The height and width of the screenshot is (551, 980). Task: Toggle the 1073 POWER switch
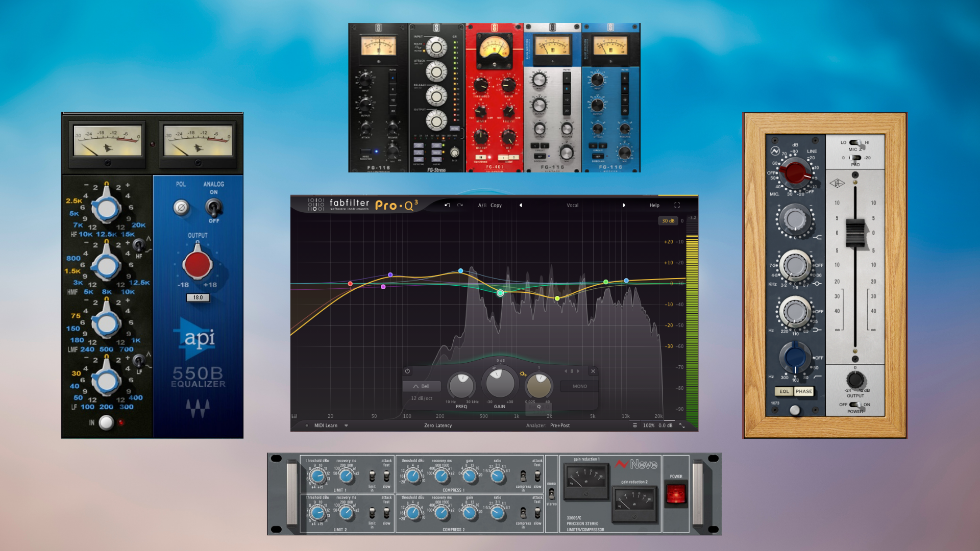(855, 405)
